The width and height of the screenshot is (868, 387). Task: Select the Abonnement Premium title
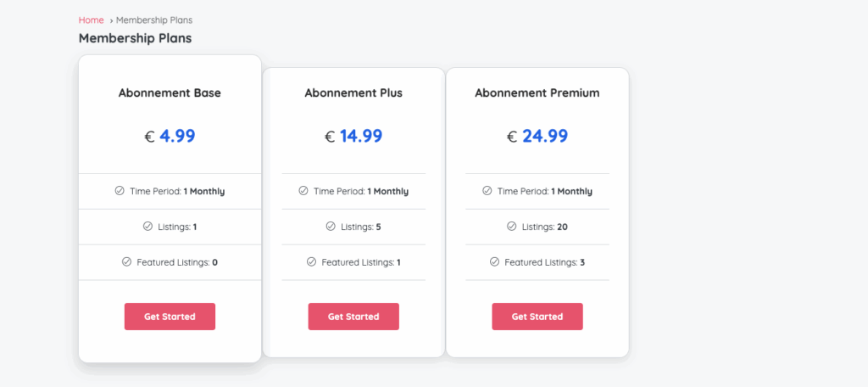537,93
